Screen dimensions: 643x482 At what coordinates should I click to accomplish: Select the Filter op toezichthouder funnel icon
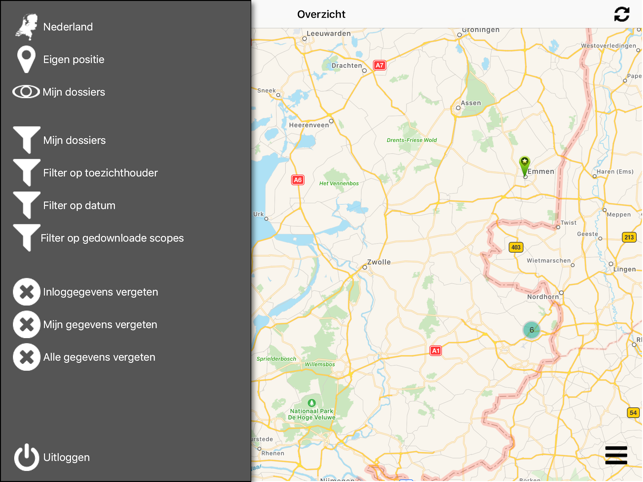tap(27, 173)
